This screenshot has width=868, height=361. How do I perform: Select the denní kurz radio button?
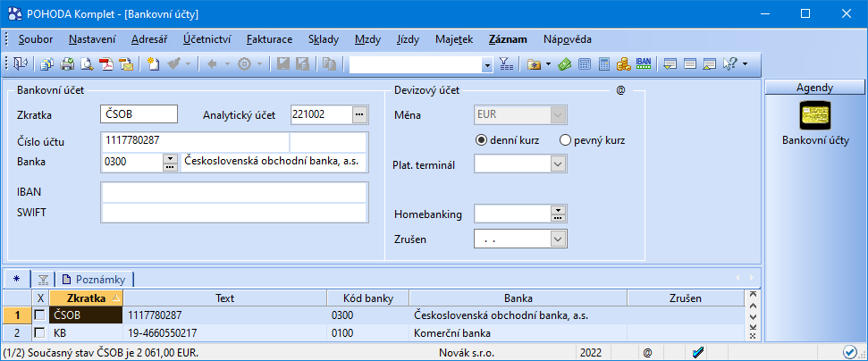(481, 140)
